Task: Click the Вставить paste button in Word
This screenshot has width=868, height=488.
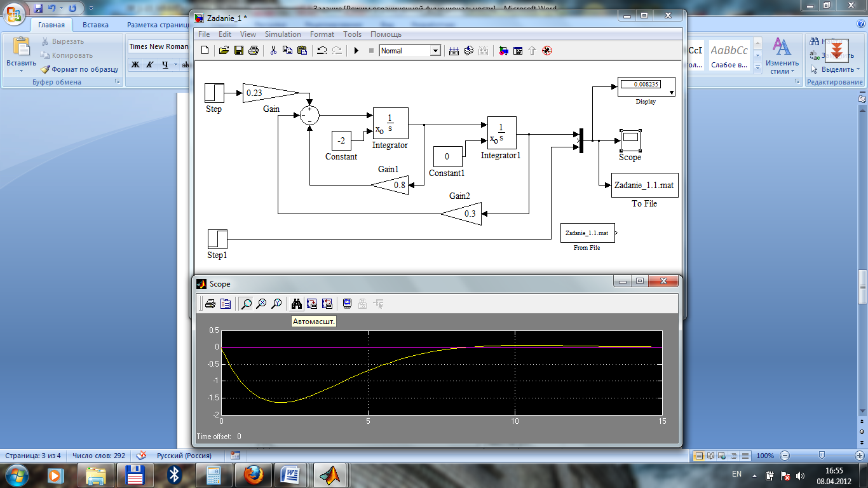Action: point(22,53)
